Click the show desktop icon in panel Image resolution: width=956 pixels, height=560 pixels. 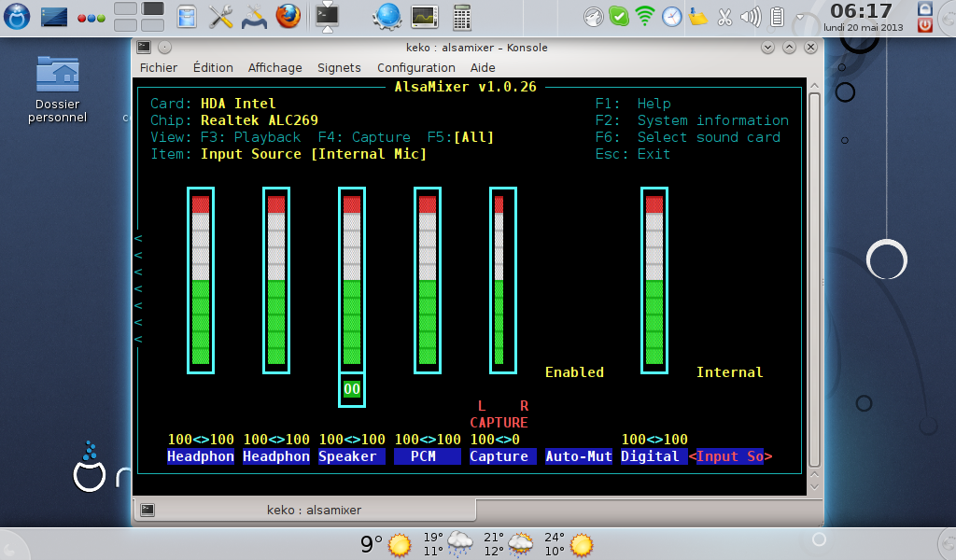[53, 17]
